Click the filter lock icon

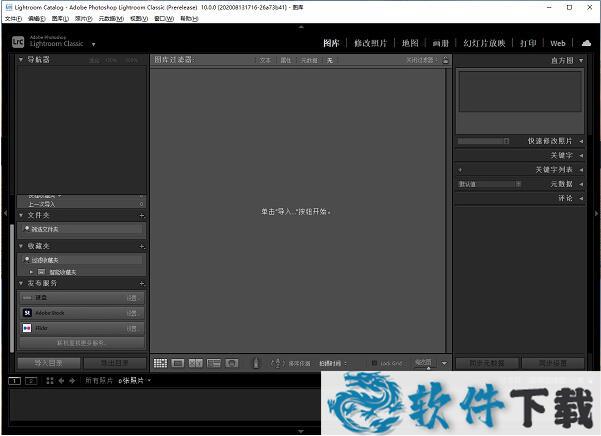(x=445, y=60)
